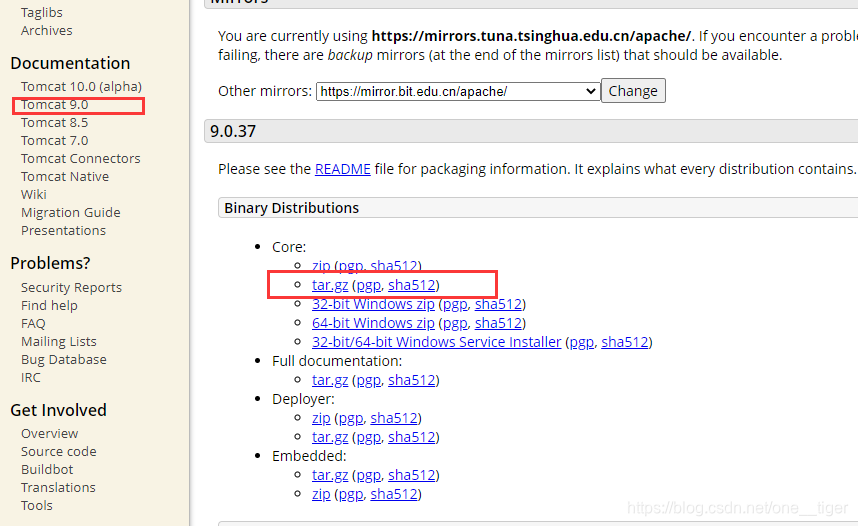858x526 pixels.
Task: Open sha512 for Full documentation tar.gz
Action: click(411, 380)
